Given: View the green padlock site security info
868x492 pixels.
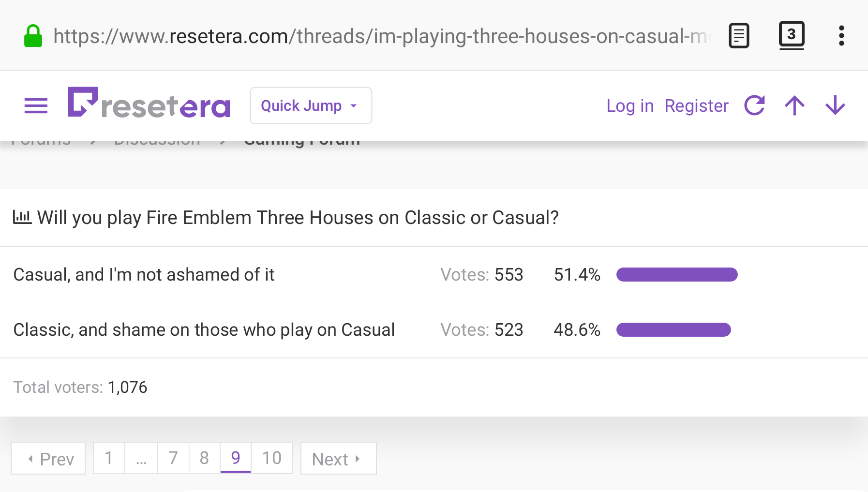Looking at the screenshot, I should 33,36.
